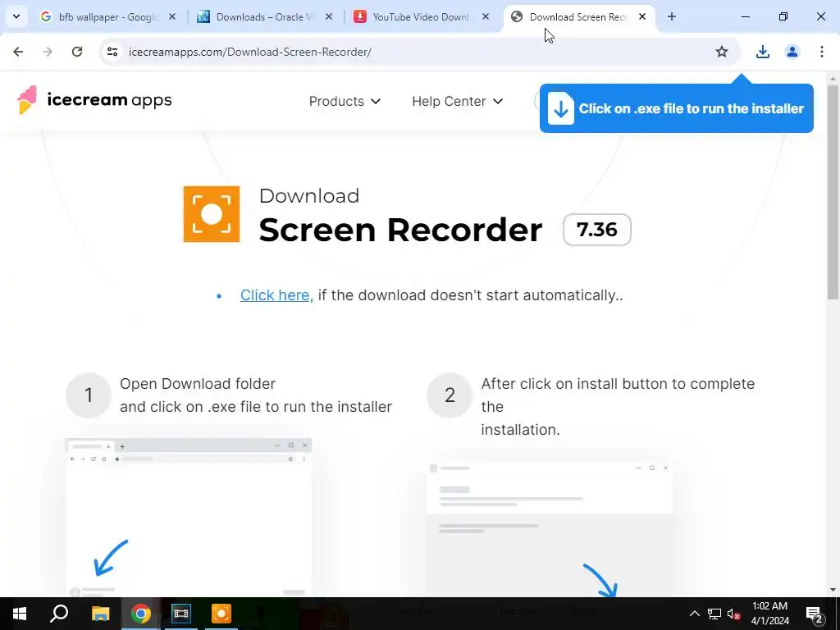Click the 'Screen Recorder' heading
The width and height of the screenshot is (840, 630).
[400, 230]
